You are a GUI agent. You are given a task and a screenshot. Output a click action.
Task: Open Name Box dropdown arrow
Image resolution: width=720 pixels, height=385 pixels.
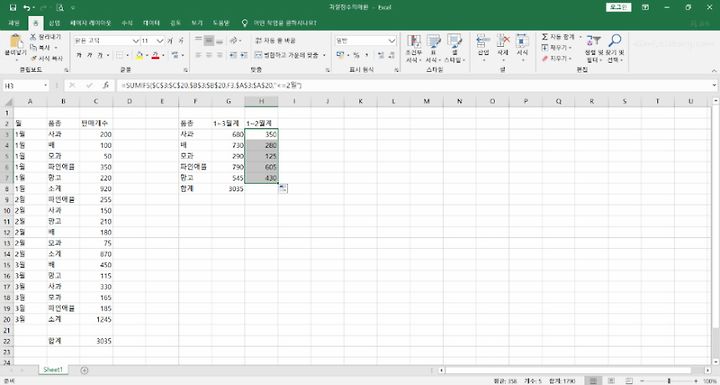45,85
